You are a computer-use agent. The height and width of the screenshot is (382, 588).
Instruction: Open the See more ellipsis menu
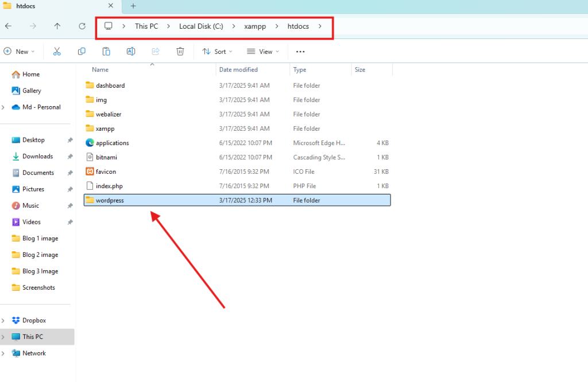click(300, 52)
